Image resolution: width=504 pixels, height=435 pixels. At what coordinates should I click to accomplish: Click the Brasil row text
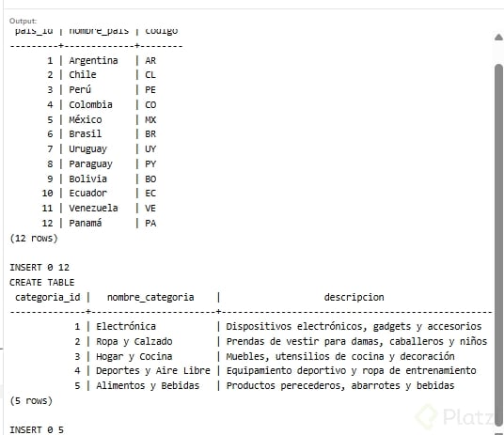(x=86, y=133)
